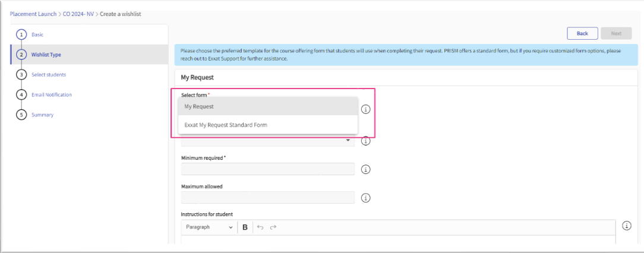Click info icon beside Minimum required field
The height and width of the screenshot is (253, 644).
[x=366, y=169]
